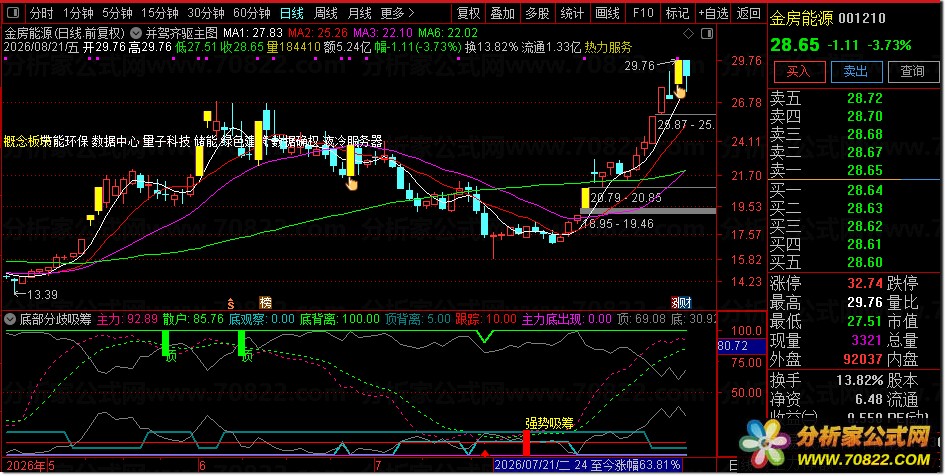The height and width of the screenshot is (476, 947).
Task: Click the 底背离: 100.00 value
Action: click(x=340, y=319)
